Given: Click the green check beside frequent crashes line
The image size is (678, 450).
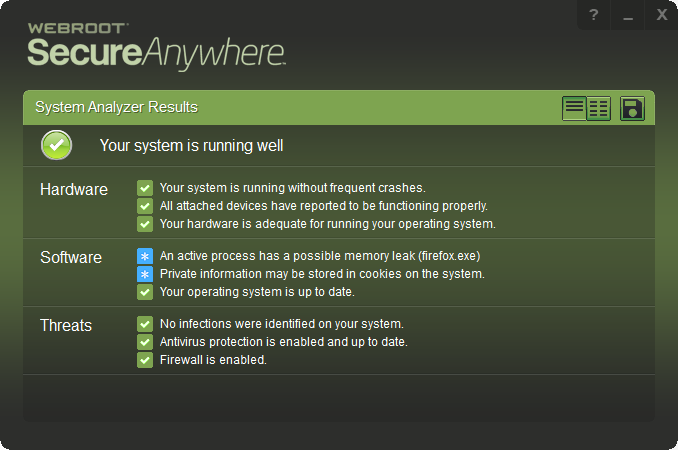Looking at the screenshot, I should click(x=145, y=188).
